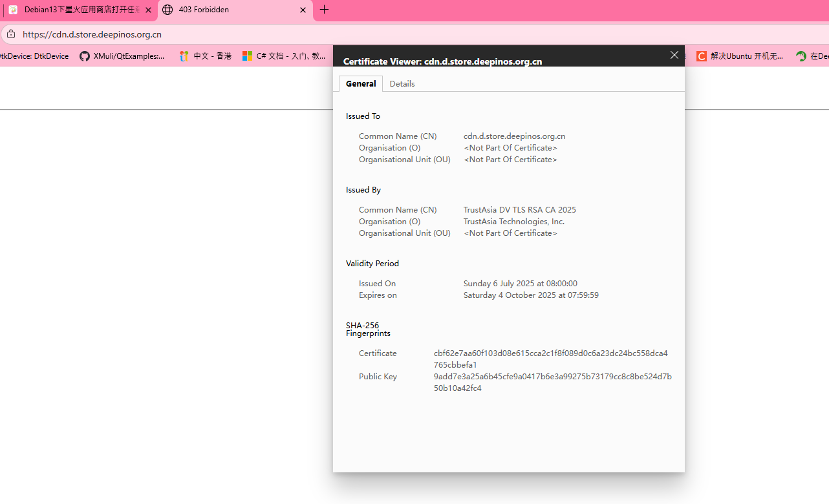This screenshot has height=504, width=829.
Task: Click the green bookmark icon at far right
Action: click(x=802, y=56)
